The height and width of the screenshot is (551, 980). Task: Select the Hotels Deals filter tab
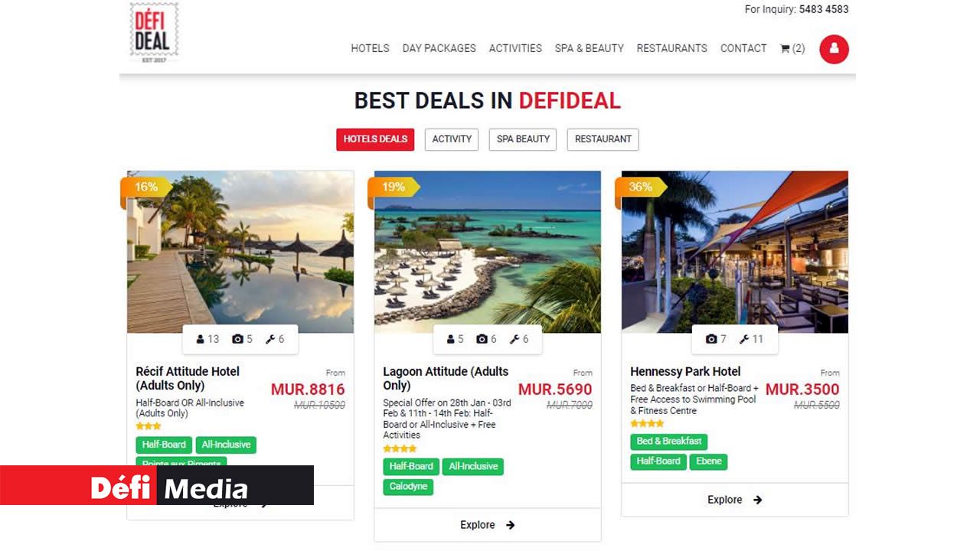click(375, 139)
